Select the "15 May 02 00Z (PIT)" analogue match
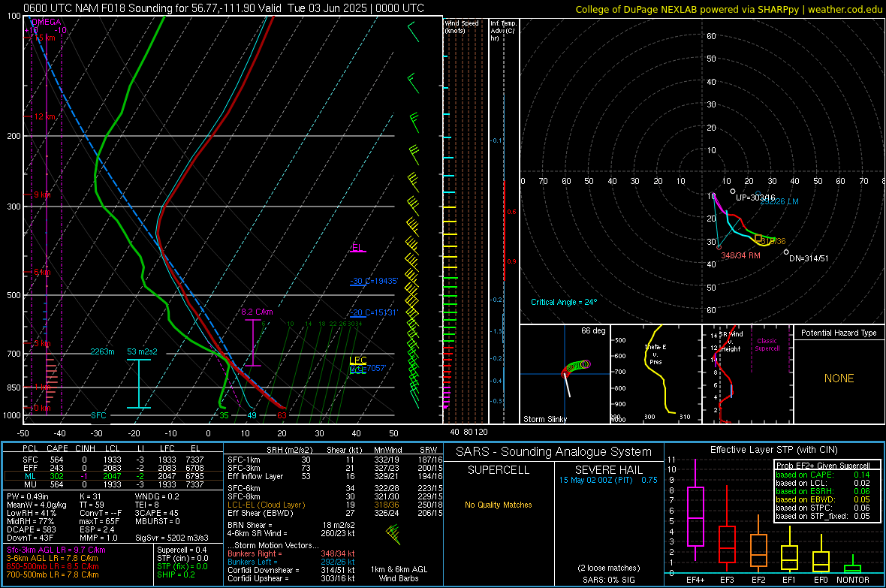The height and width of the screenshot is (588, 886). (596, 480)
